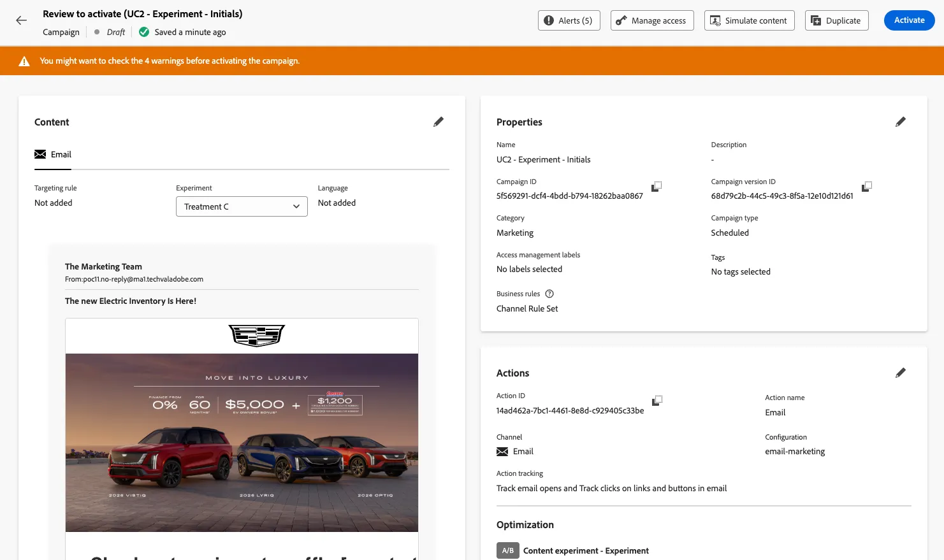Copy the Action ID value
Viewport: 944px width, 560px height.
pos(657,401)
